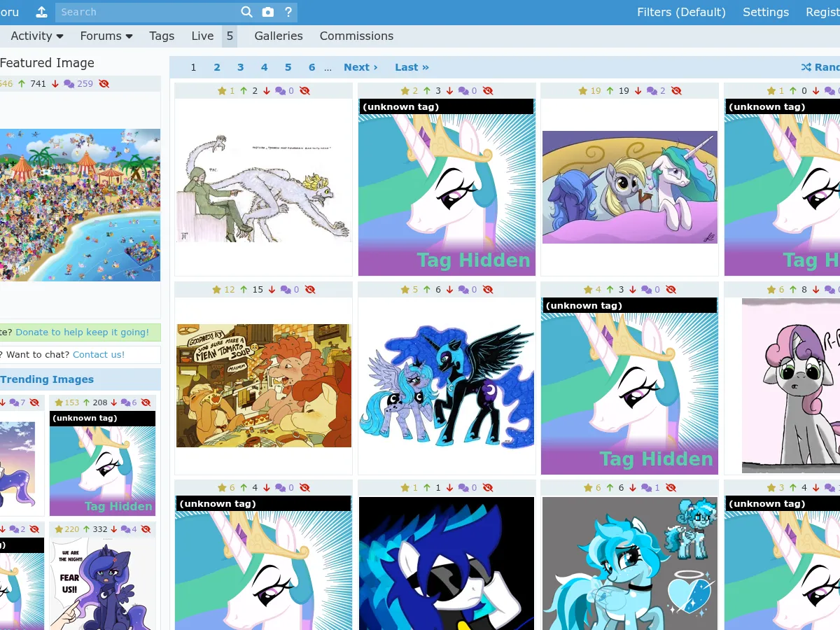Upvote the tomato soup comic with 15 upvotes
The height and width of the screenshot is (630, 840).
click(244, 289)
